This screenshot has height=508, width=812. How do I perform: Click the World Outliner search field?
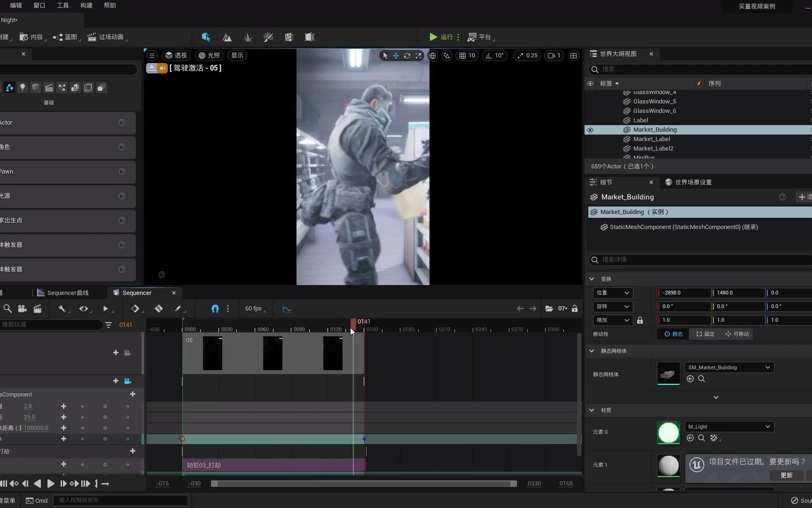[x=700, y=69]
